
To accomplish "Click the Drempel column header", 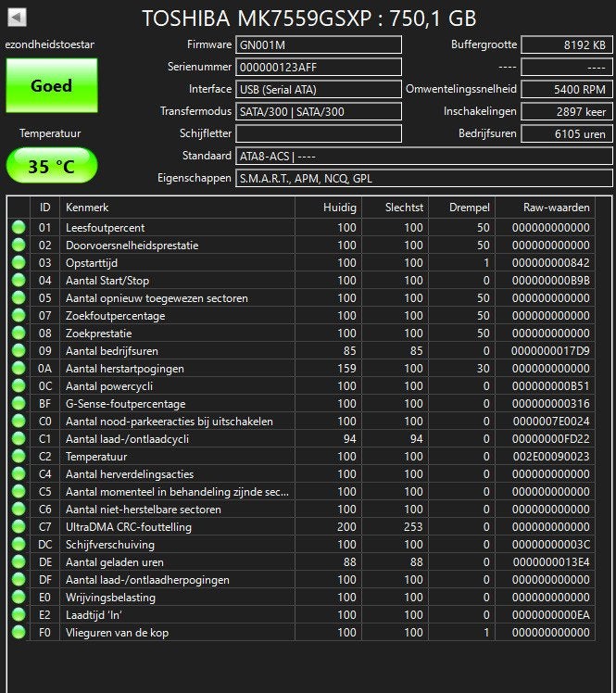I will [462, 208].
